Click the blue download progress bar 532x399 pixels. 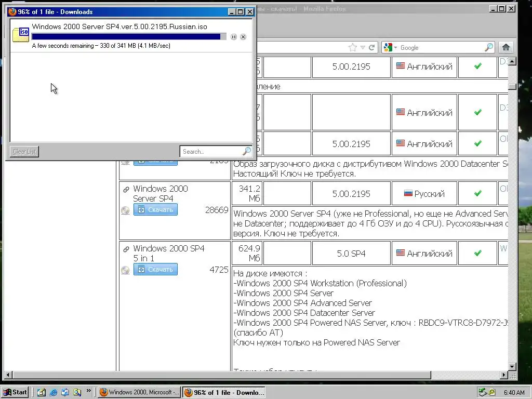[129, 37]
